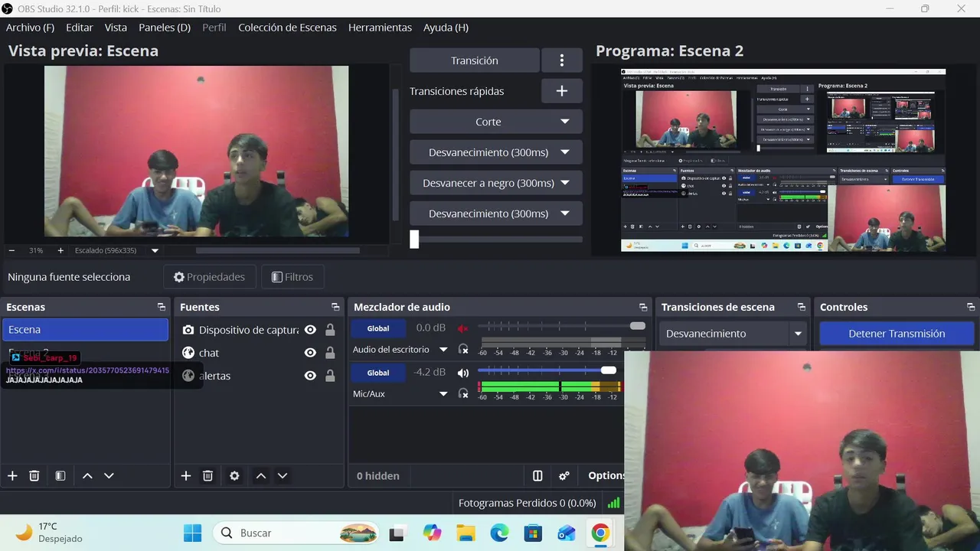Mute Mic/Aux speaker icon
Image resolution: width=980 pixels, height=551 pixels.
pos(462,373)
